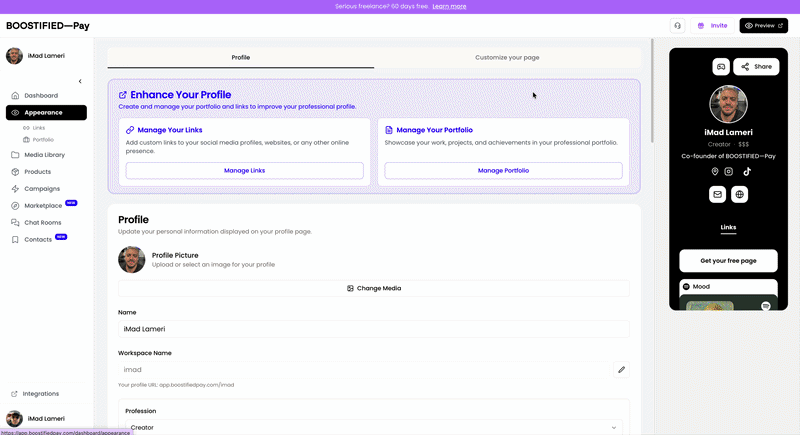The height and width of the screenshot is (435, 800).
Task: Click the email envelope button in preview
Action: point(717,194)
